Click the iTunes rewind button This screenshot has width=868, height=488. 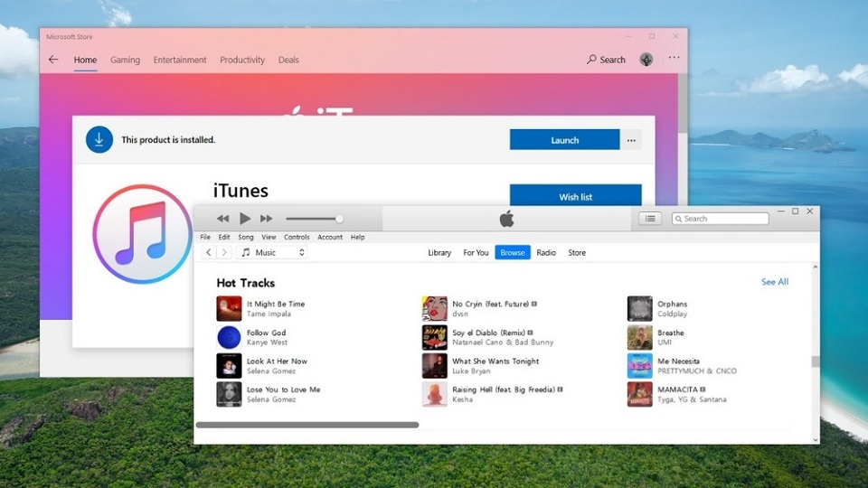coord(222,219)
